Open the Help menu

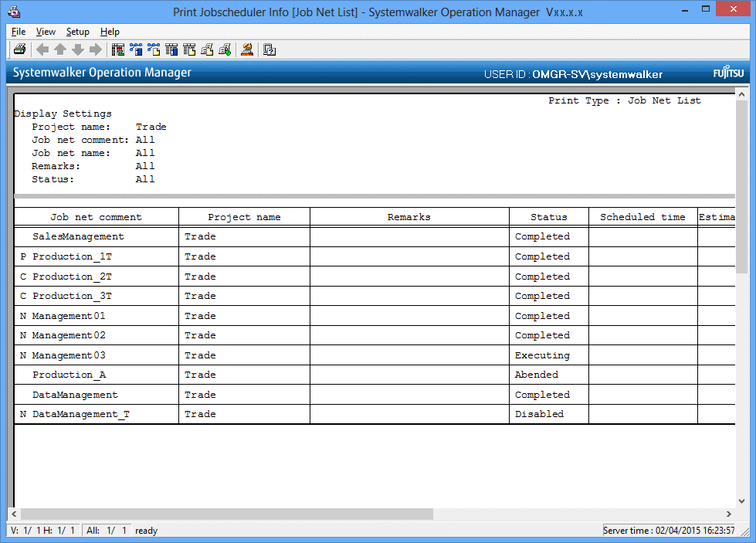point(110,32)
